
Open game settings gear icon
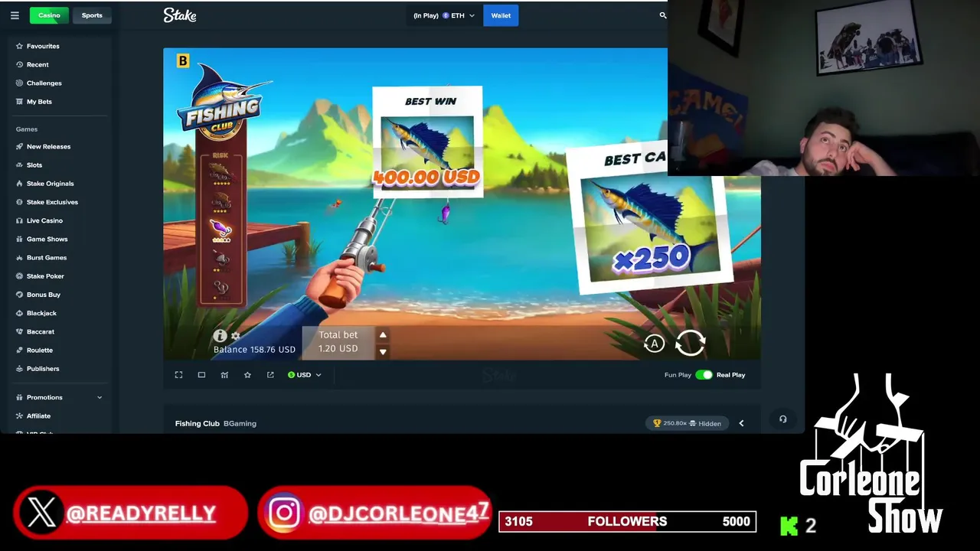point(236,336)
